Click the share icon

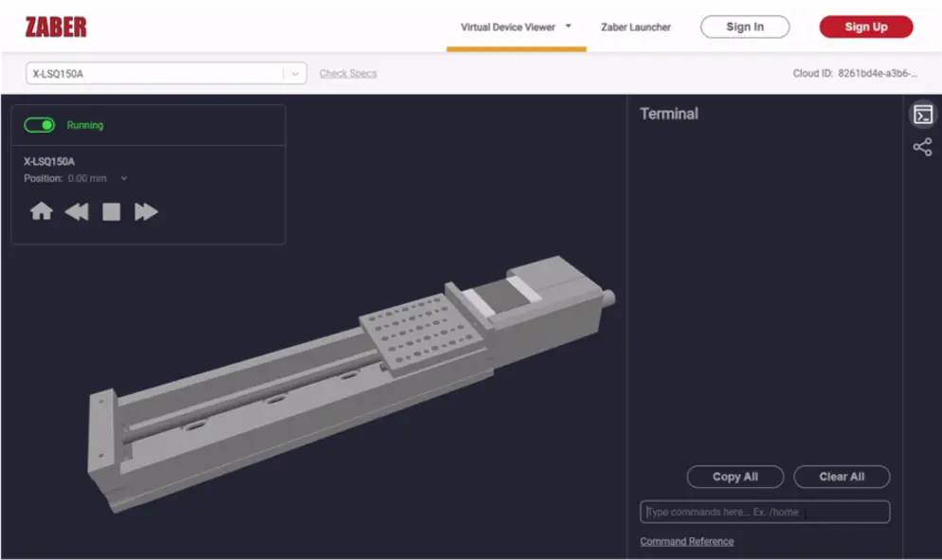point(923,147)
